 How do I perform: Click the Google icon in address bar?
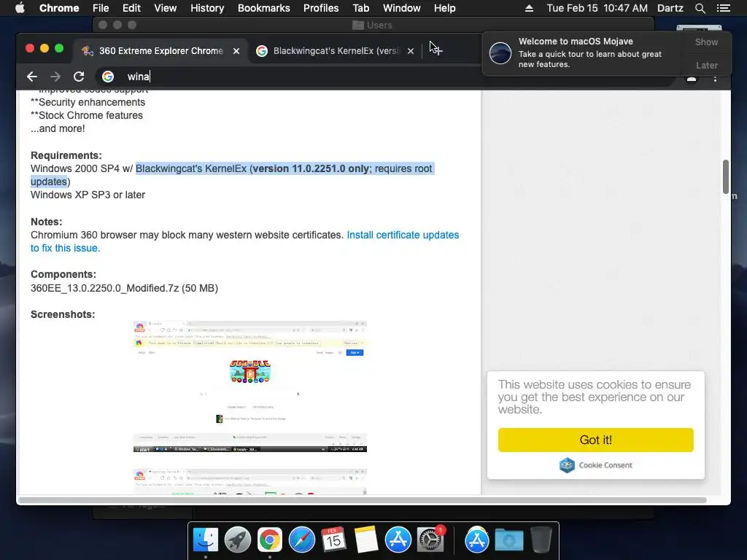click(x=108, y=77)
